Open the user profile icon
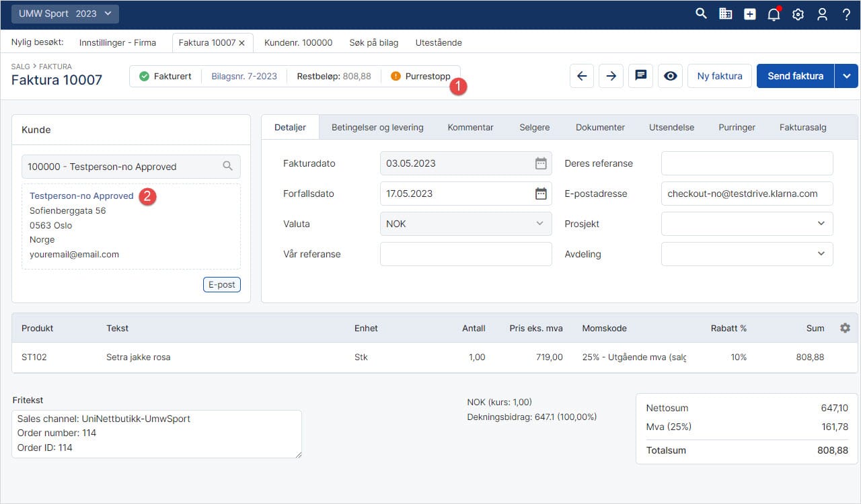861x504 pixels. click(822, 14)
